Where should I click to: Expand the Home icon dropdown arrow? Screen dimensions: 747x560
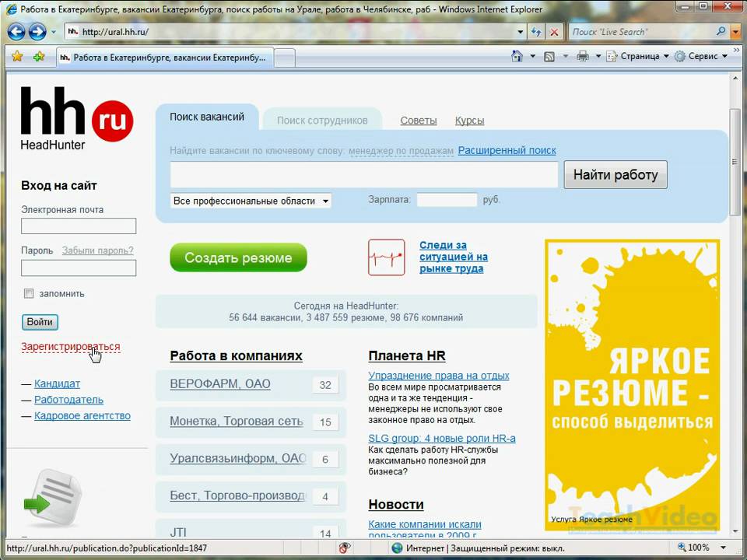coord(532,56)
